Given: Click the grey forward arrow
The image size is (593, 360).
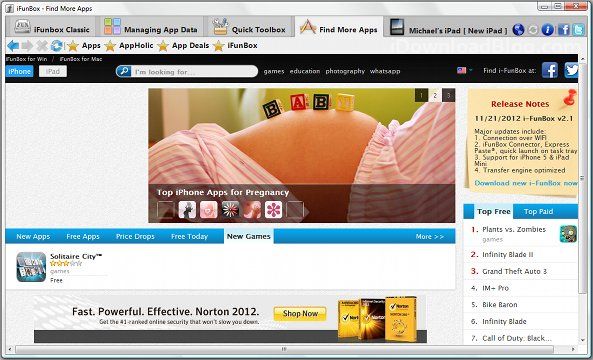Looking at the screenshot, I should point(27,46).
